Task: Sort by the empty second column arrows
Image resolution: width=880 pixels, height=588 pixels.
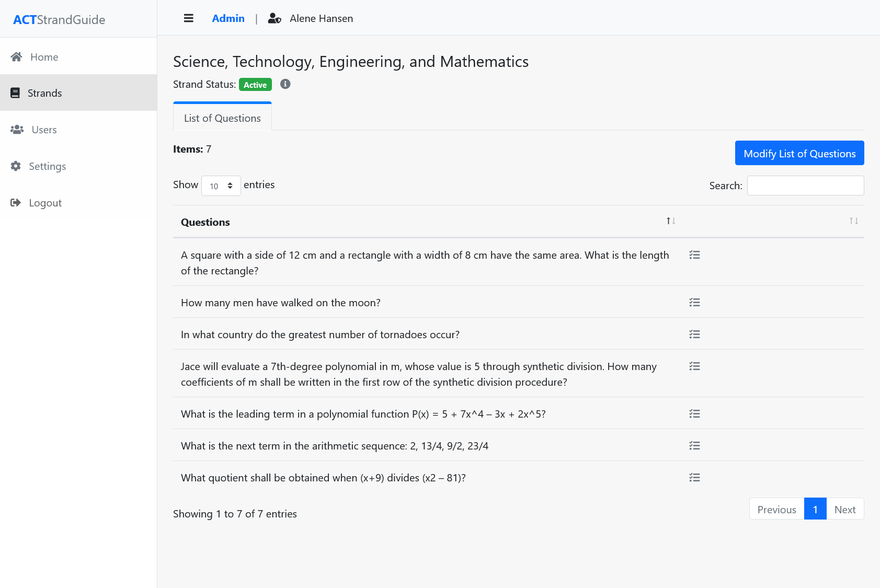Action: [853, 222]
